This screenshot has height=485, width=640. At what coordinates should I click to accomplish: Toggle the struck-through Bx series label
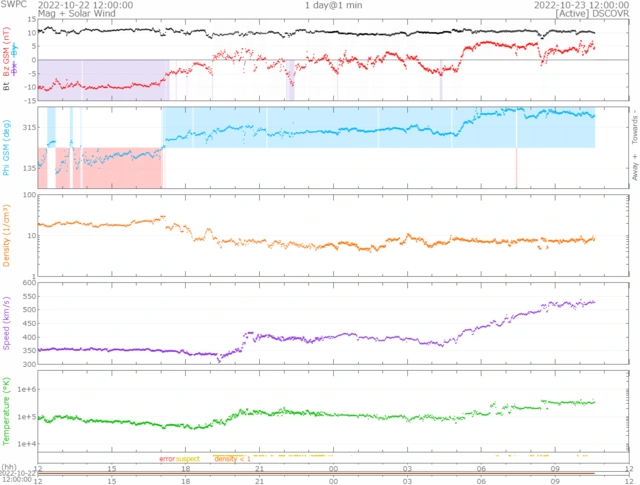[15, 68]
